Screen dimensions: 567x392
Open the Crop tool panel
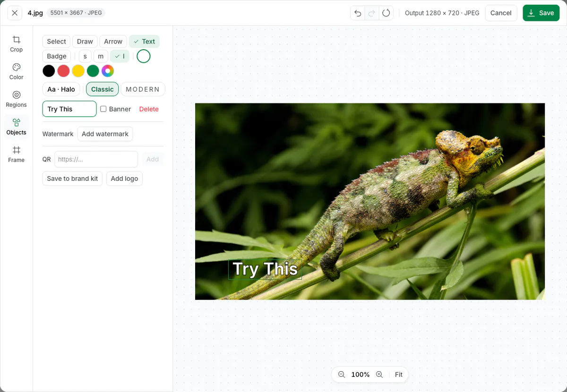click(x=17, y=44)
